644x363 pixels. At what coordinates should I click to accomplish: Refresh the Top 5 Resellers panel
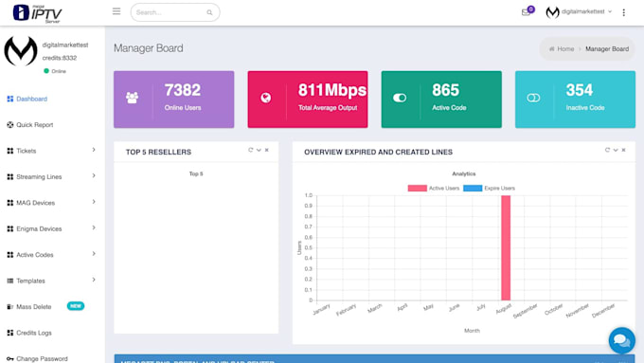[250, 150]
